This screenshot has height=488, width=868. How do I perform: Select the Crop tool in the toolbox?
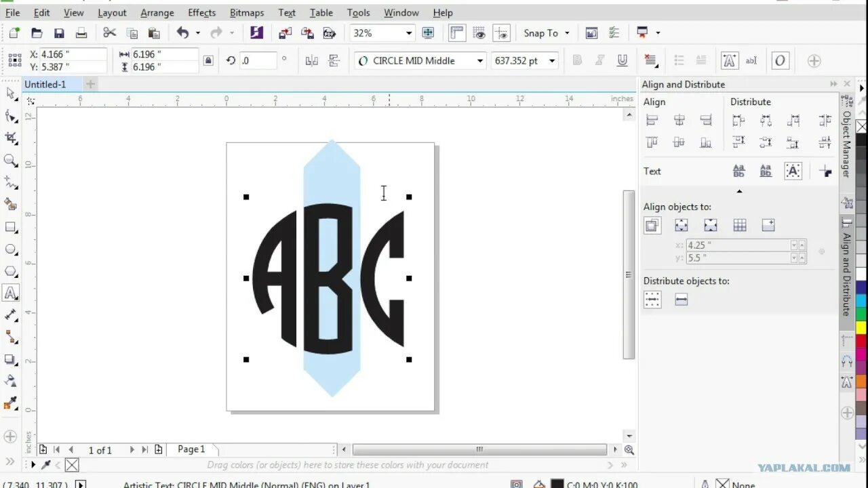coord(11,138)
